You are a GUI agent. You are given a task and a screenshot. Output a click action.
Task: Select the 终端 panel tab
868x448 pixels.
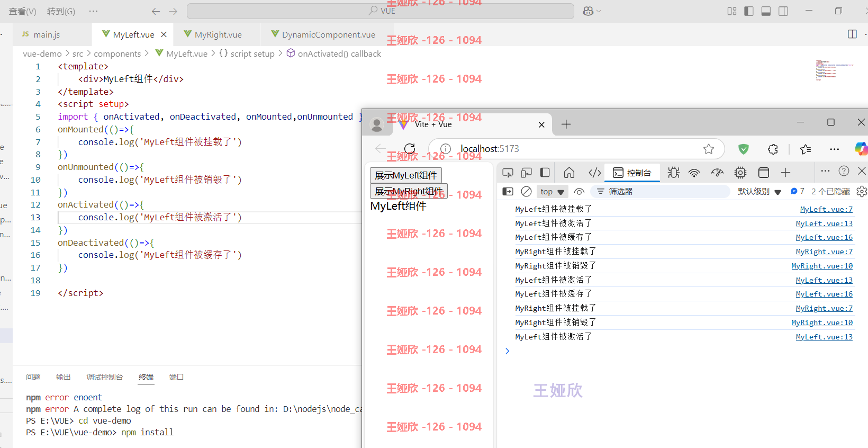pos(146,377)
